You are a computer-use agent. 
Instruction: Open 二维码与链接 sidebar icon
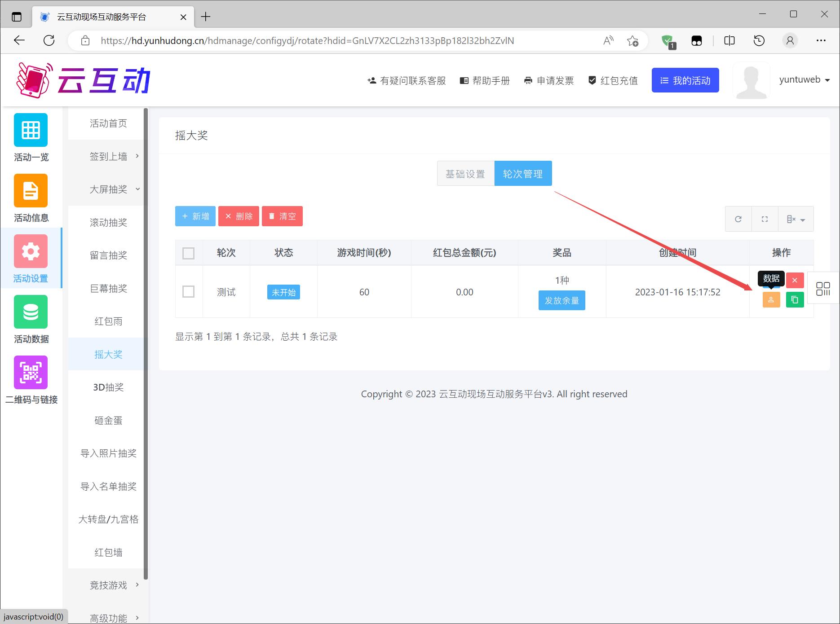(x=31, y=380)
